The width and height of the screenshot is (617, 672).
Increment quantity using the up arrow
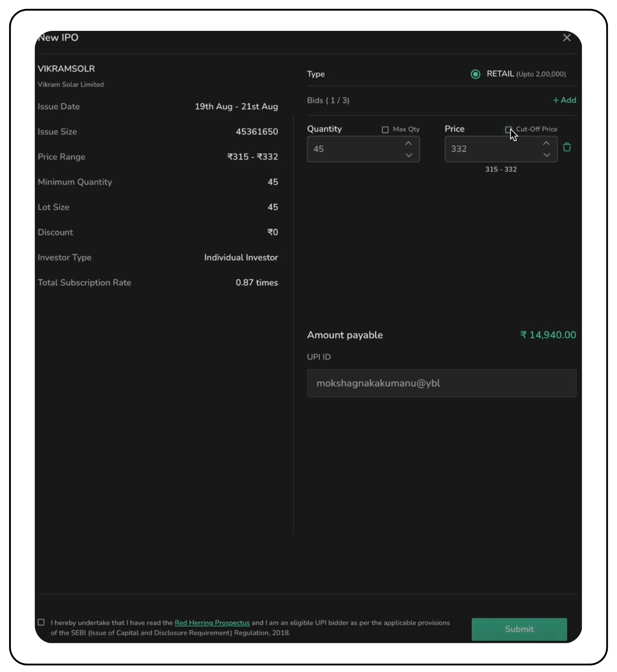pos(409,143)
